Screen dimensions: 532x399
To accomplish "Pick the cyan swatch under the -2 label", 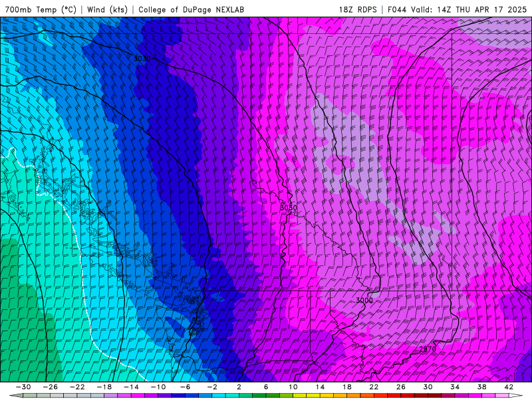I will click(219, 396).
